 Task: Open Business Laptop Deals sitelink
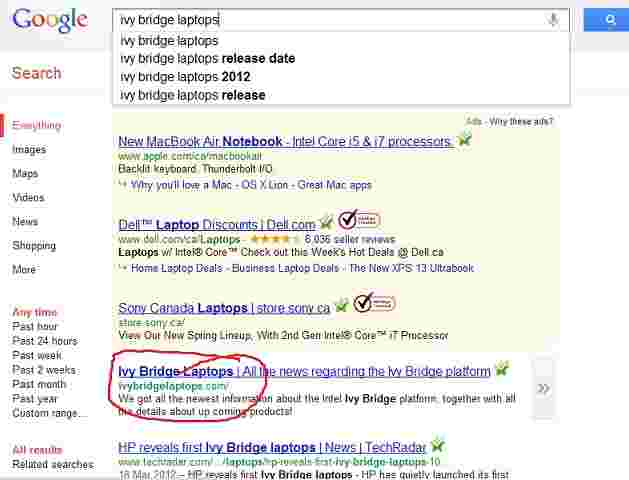tap(285, 268)
